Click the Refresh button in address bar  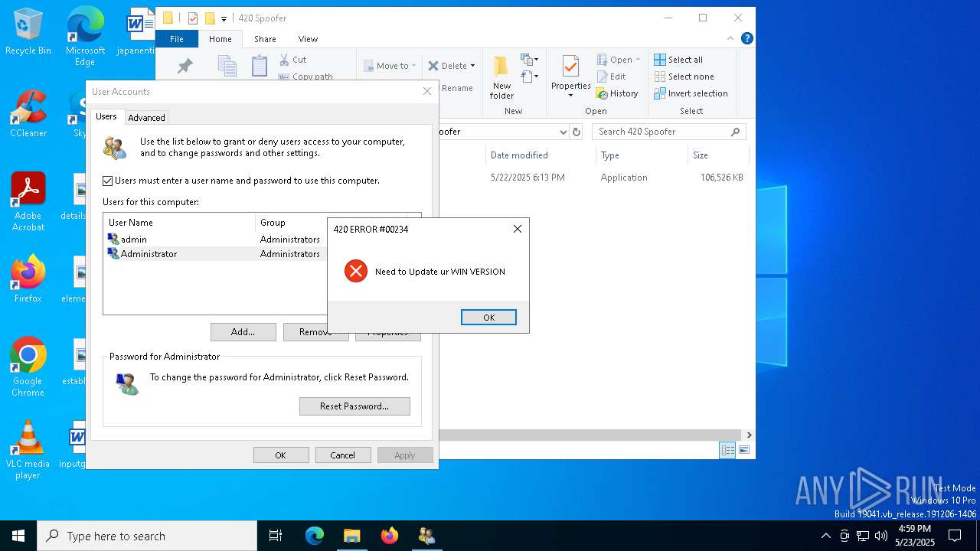[577, 132]
